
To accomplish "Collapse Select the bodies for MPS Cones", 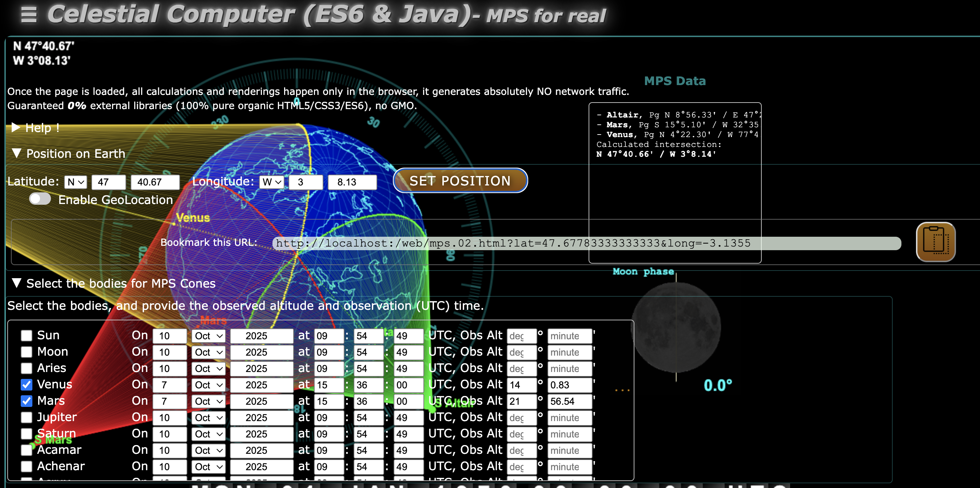I will pos(16,283).
